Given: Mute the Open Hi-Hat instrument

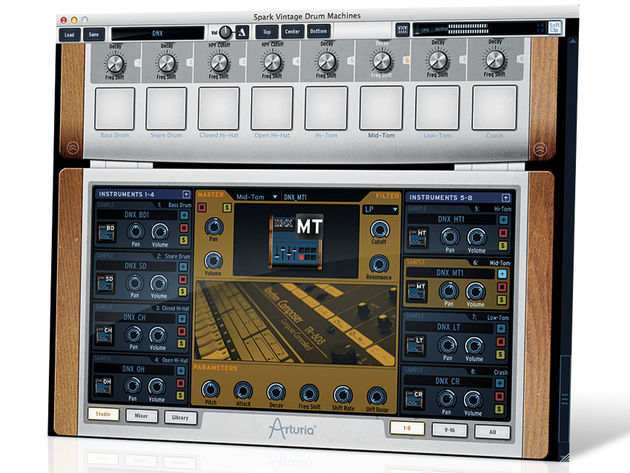Looking at the screenshot, I should click(x=181, y=383).
